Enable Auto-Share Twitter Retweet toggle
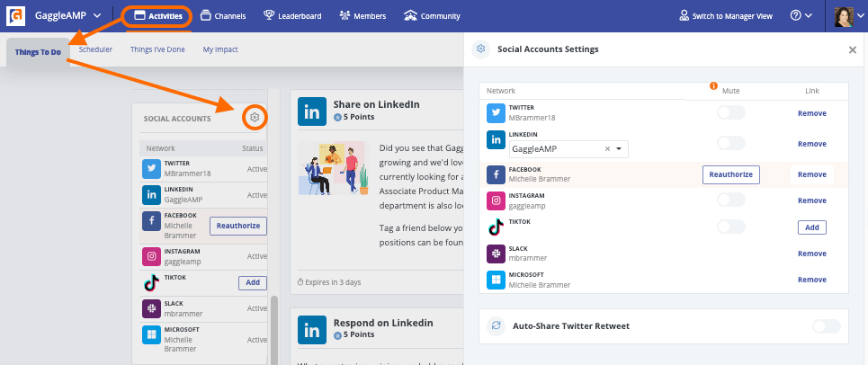The image size is (868, 365). (826, 326)
